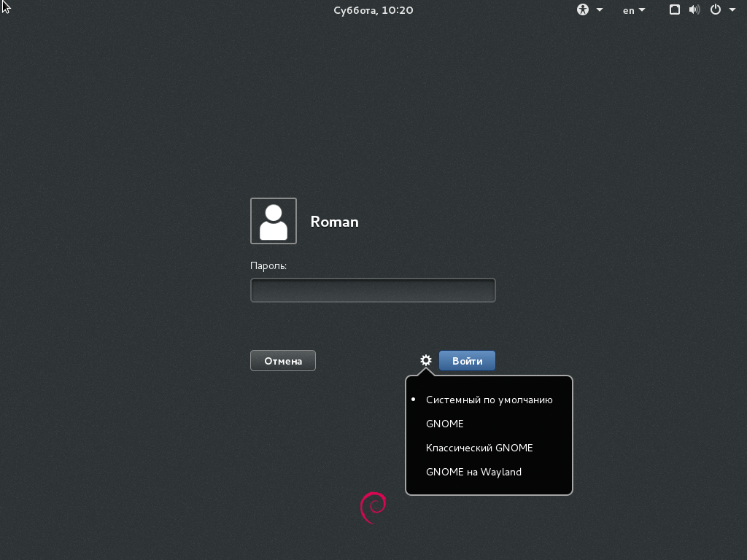The width and height of the screenshot is (747, 560).
Task: Expand the power menu dropdown arrow
Action: coord(732,10)
